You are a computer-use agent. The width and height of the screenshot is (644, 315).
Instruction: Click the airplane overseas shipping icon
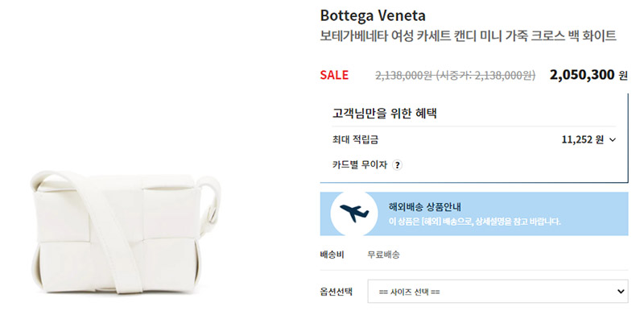tap(354, 213)
